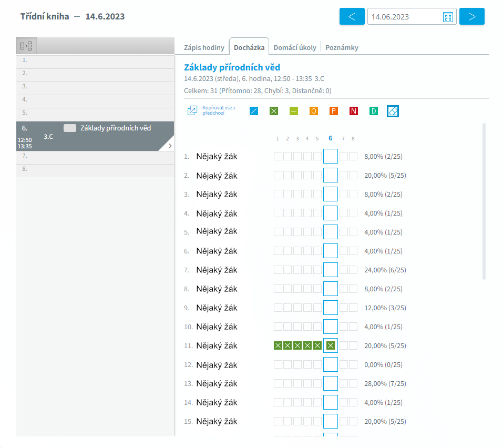Screen dimensions: 503x448
Task: Click the blue slash attendance icon
Action: [x=254, y=111]
